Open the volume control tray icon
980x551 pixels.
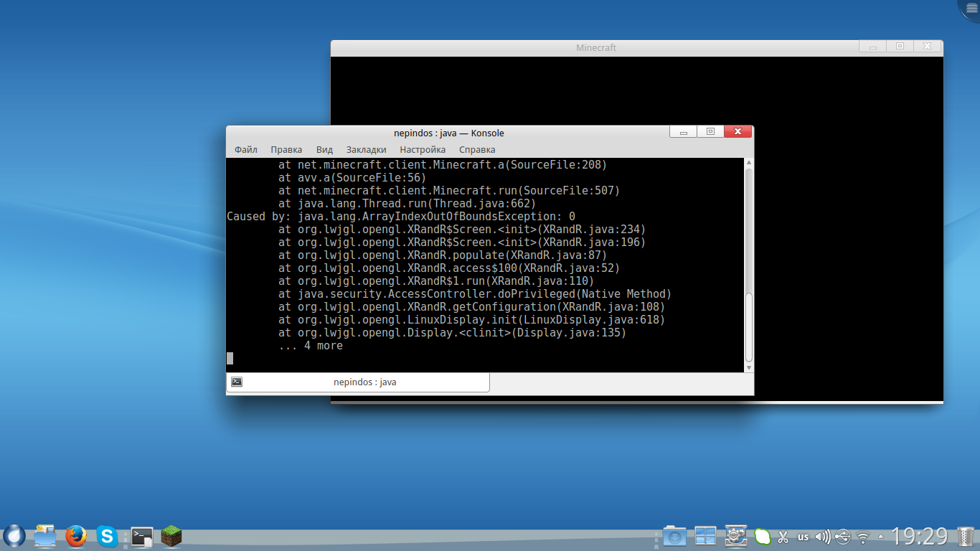(823, 537)
